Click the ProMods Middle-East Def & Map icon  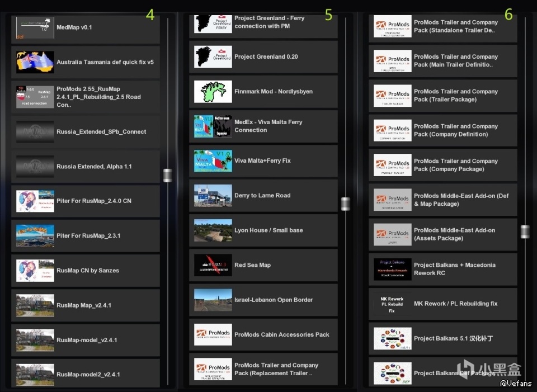pyautogui.click(x=393, y=200)
